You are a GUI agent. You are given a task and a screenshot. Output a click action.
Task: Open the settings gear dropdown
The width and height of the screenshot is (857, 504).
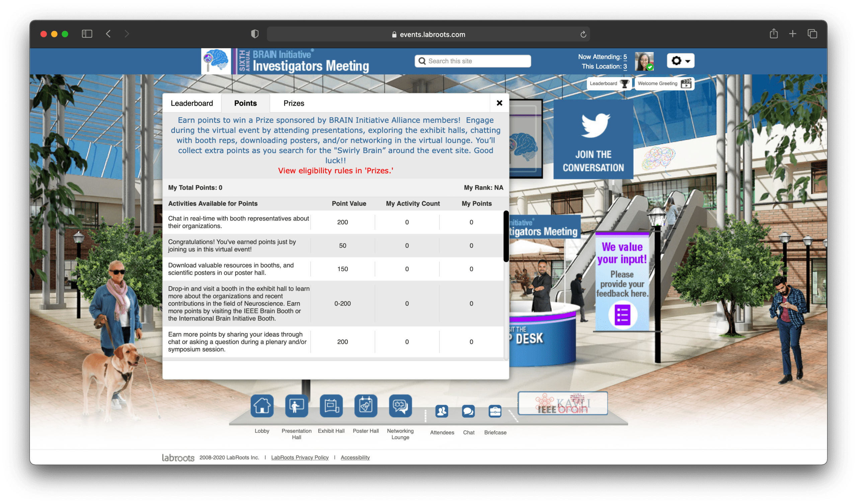tap(680, 61)
